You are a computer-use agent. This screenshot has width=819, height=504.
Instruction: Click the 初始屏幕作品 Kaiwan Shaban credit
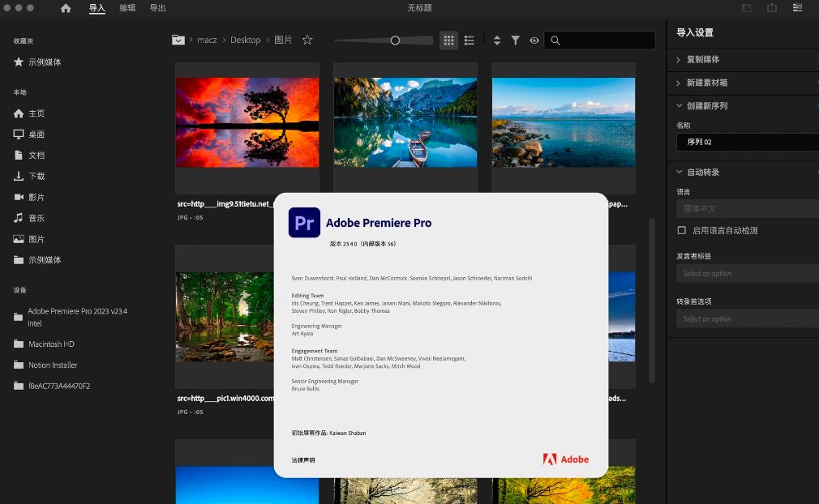pyautogui.click(x=328, y=433)
